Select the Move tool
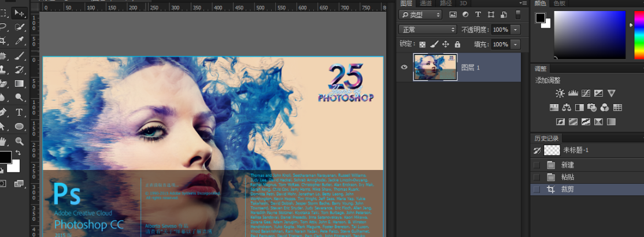The width and height of the screenshot is (644, 237). [x=19, y=13]
